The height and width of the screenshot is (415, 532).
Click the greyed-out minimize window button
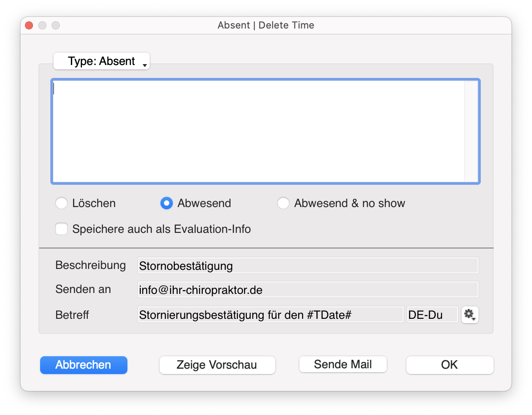point(42,25)
